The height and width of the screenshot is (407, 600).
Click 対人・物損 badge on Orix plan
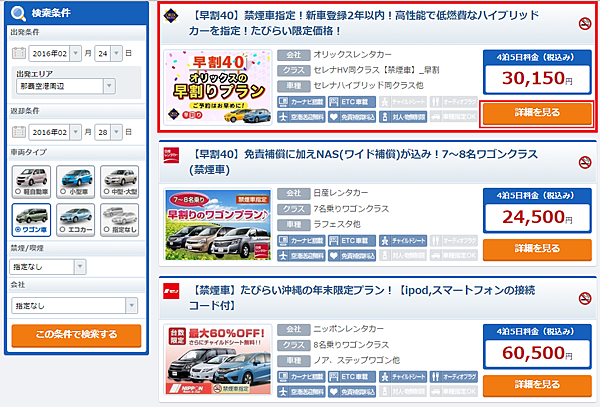pyautogui.click(x=403, y=117)
